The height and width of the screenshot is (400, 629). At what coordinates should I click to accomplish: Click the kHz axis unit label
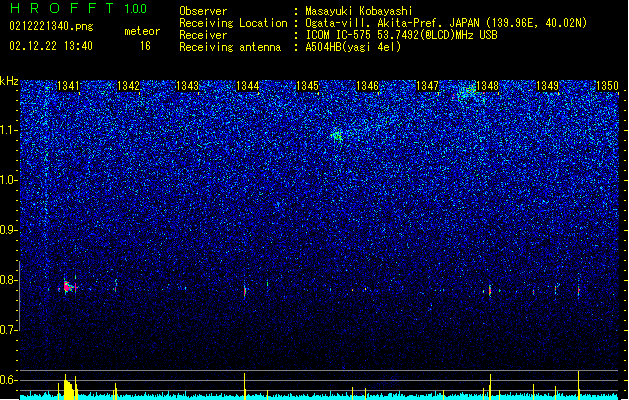[9, 81]
